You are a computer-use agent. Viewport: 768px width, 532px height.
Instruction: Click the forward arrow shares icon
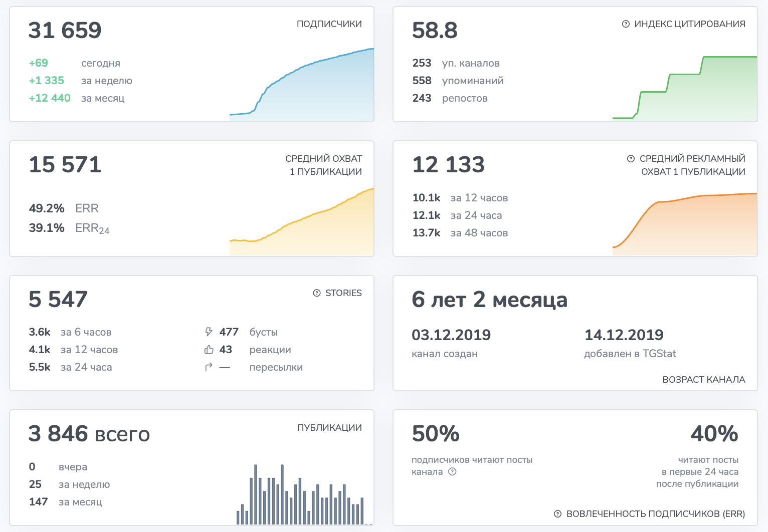[x=209, y=367]
